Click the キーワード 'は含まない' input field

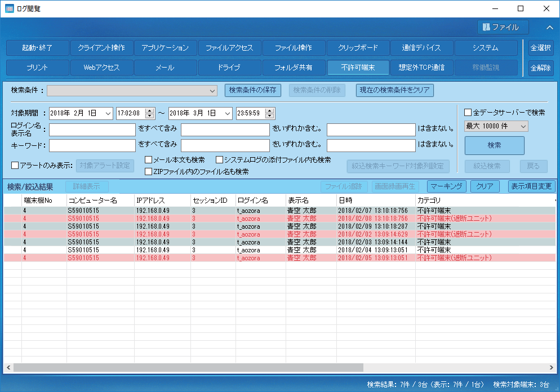click(371, 146)
